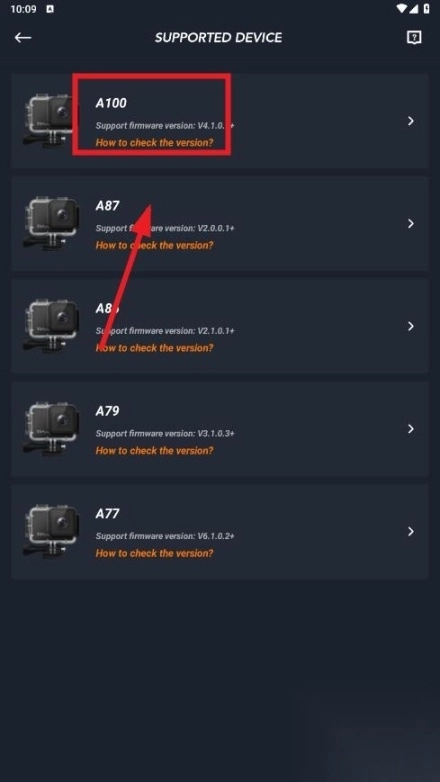The image size is (440, 782).
Task: Select the A100 device name
Action: [111, 103]
